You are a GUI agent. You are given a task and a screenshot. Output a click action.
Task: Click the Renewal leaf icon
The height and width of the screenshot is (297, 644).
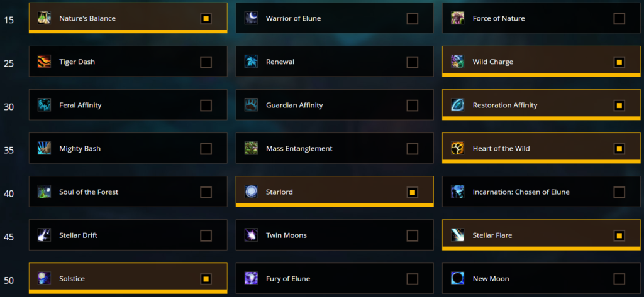click(x=251, y=62)
